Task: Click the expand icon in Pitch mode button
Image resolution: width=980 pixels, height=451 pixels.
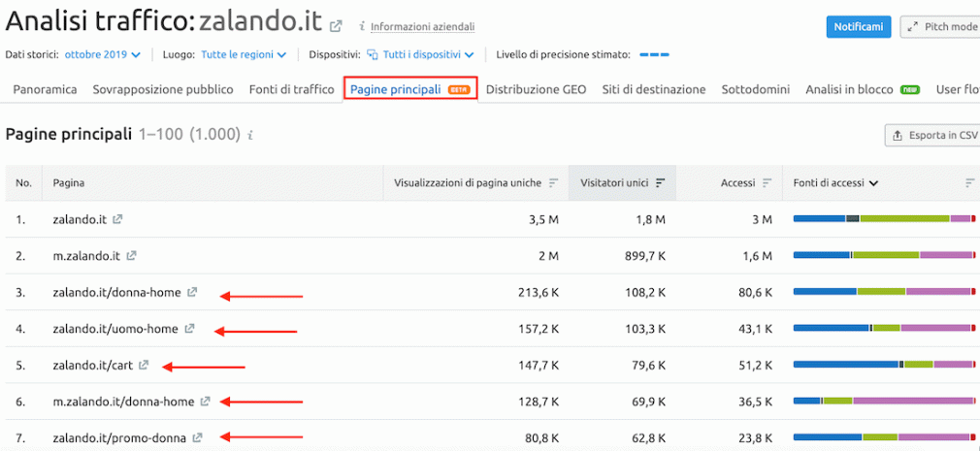Action: [913, 27]
